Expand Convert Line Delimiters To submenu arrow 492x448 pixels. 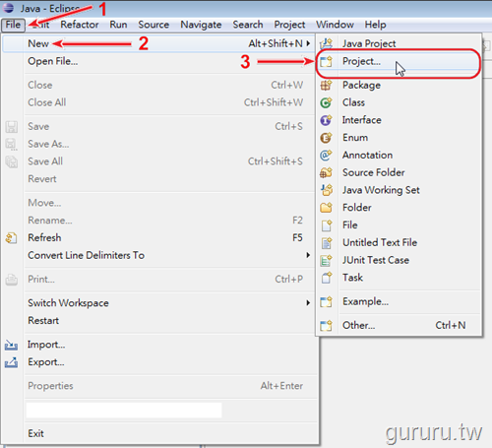(x=308, y=255)
